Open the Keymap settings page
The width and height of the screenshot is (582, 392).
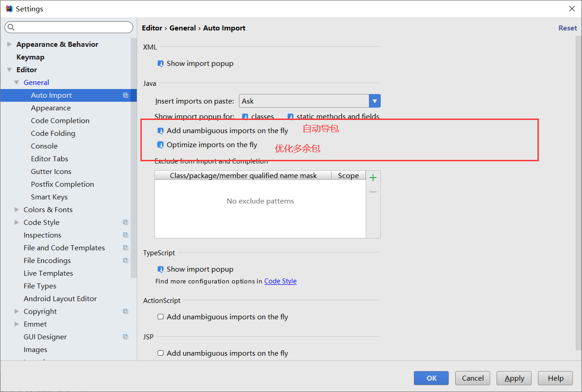30,57
